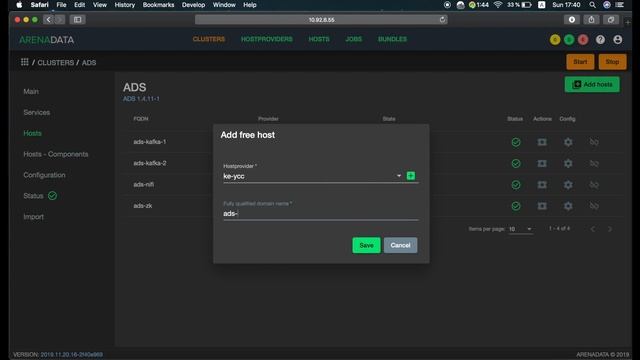Image resolution: width=640 pixels, height=360 pixels.
Task: Click the status check icon for ads-kafka-2
Action: [x=516, y=163]
